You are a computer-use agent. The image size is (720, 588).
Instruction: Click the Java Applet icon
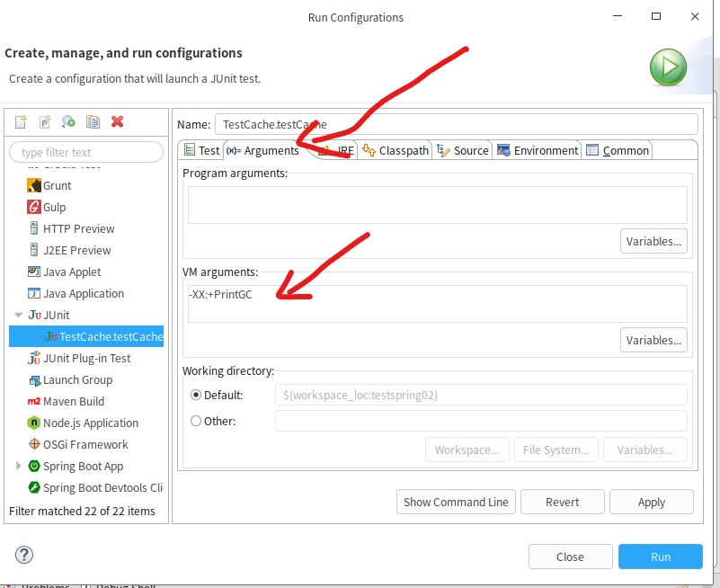tap(34, 272)
